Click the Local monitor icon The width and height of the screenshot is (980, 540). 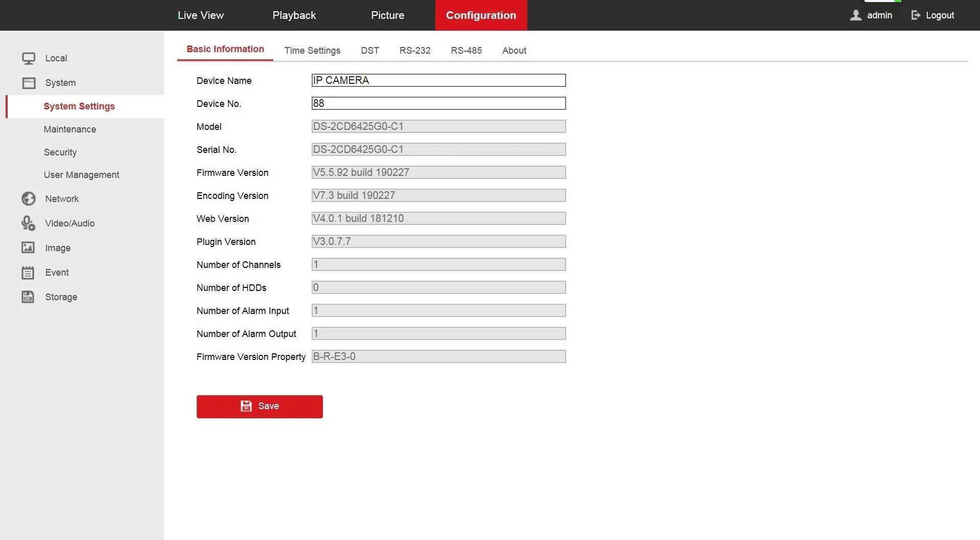coord(29,58)
